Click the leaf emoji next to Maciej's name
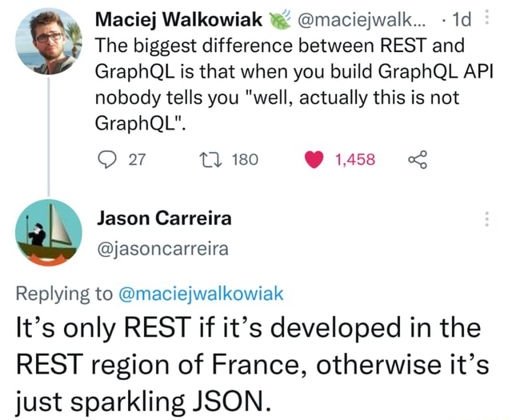This screenshot has height=420, width=512. click(x=279, y=19)
